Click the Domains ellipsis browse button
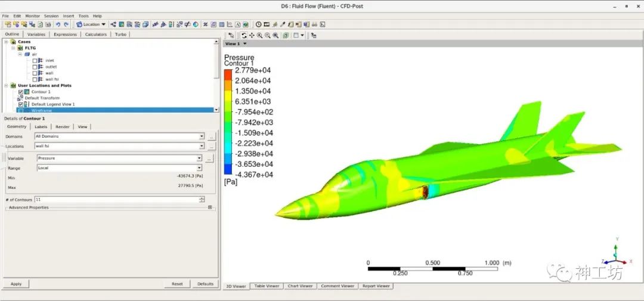 (211, 136)
